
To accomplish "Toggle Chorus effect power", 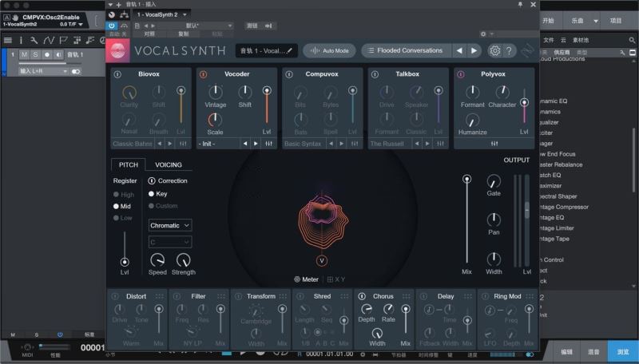I will pyautogui.click(x=362, y=296).
